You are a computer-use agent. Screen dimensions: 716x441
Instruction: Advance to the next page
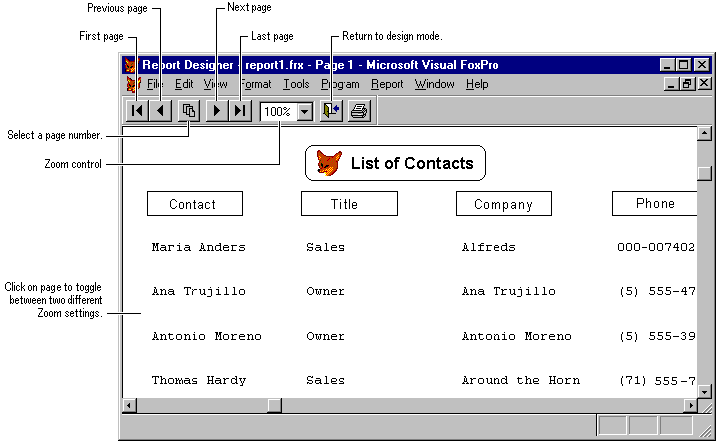coord(216,110)
